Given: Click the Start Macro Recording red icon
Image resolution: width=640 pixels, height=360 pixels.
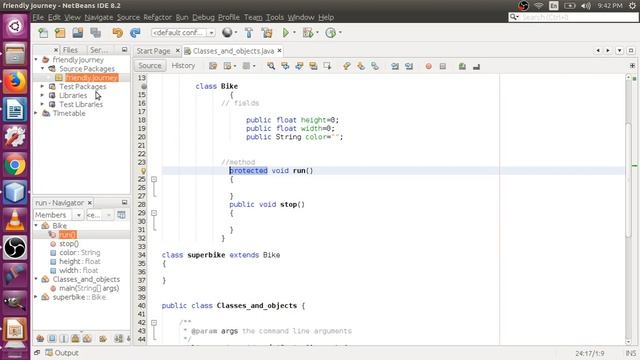Looking at the screenshot, I should pos(429,66).
